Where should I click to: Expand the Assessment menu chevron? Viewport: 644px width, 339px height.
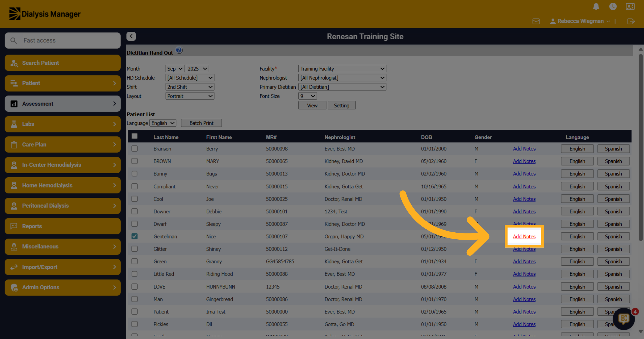[115, 104]
